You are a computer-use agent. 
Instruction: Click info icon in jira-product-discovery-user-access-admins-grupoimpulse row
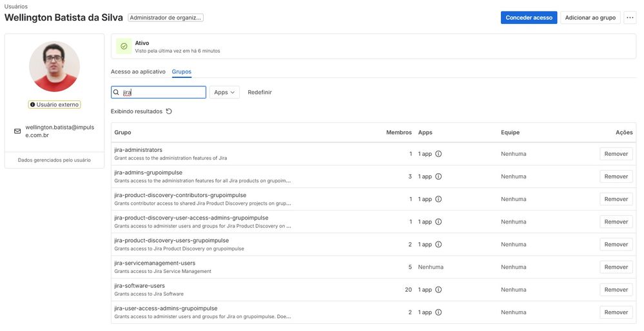(x=438, y=222)
